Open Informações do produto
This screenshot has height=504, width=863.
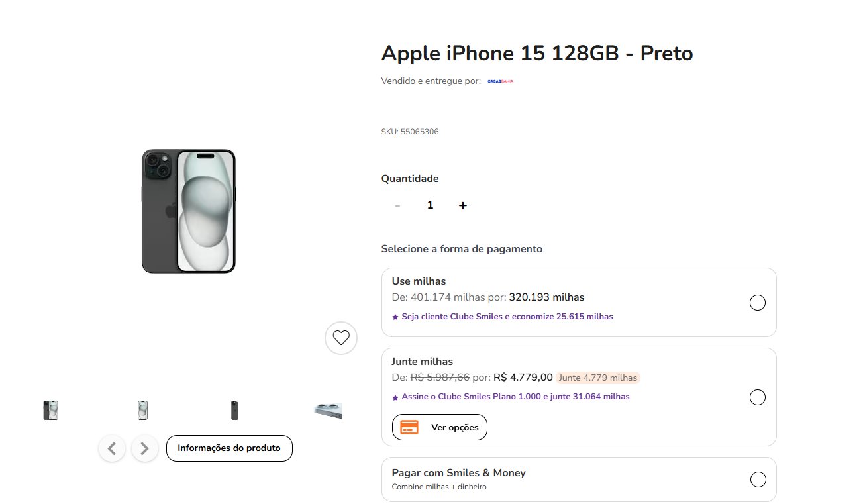coord(229,448)
